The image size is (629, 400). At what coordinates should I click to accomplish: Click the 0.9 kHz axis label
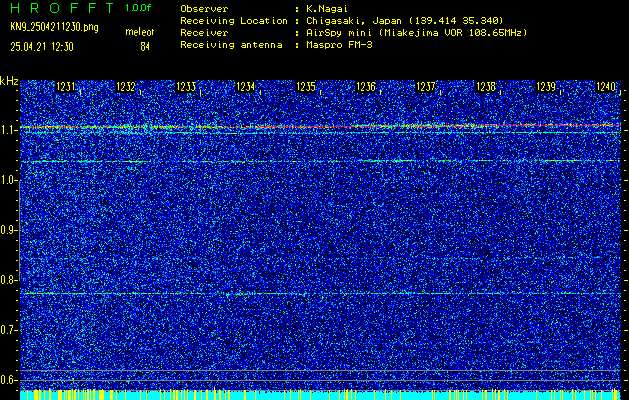click(8, 230)
